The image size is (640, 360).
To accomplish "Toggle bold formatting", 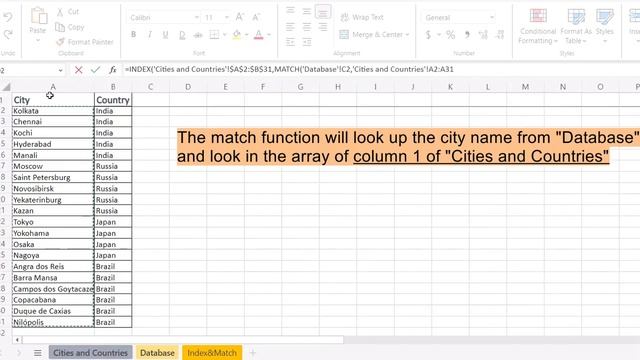I will 133,35.
